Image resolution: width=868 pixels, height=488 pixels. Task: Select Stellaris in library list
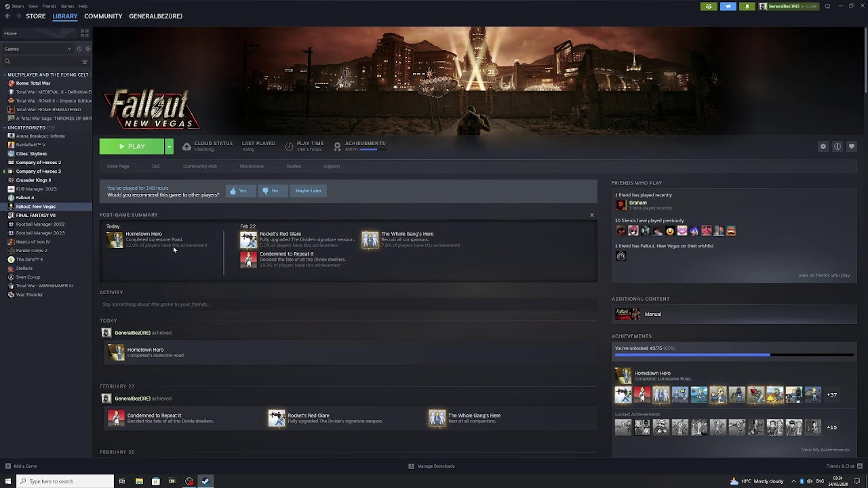(24, 268)
